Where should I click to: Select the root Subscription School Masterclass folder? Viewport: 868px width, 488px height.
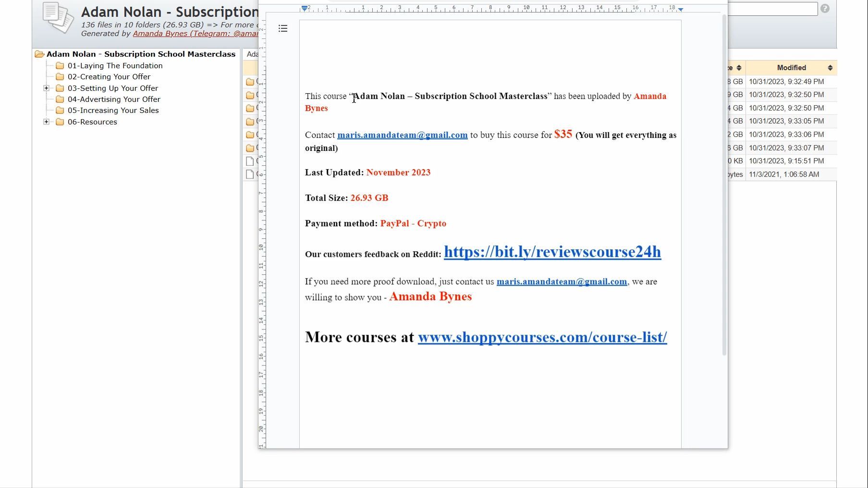click(x=141, y=54)
